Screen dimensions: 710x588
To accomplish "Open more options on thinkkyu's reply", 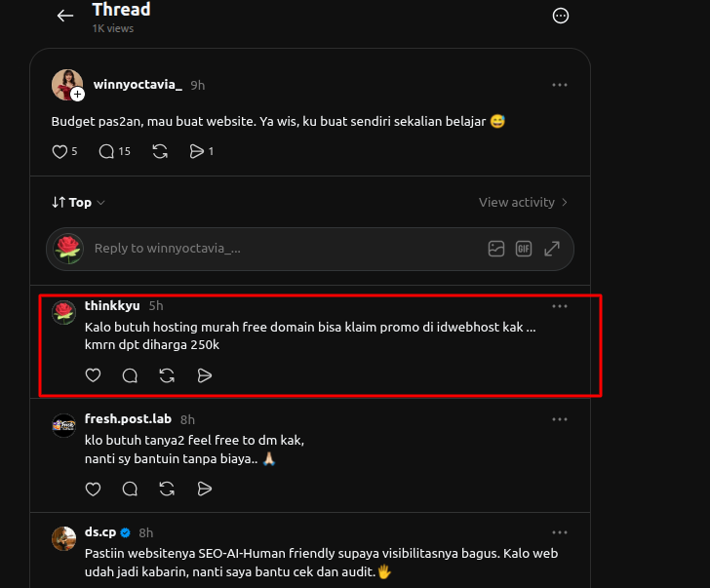I will point(560,306).
